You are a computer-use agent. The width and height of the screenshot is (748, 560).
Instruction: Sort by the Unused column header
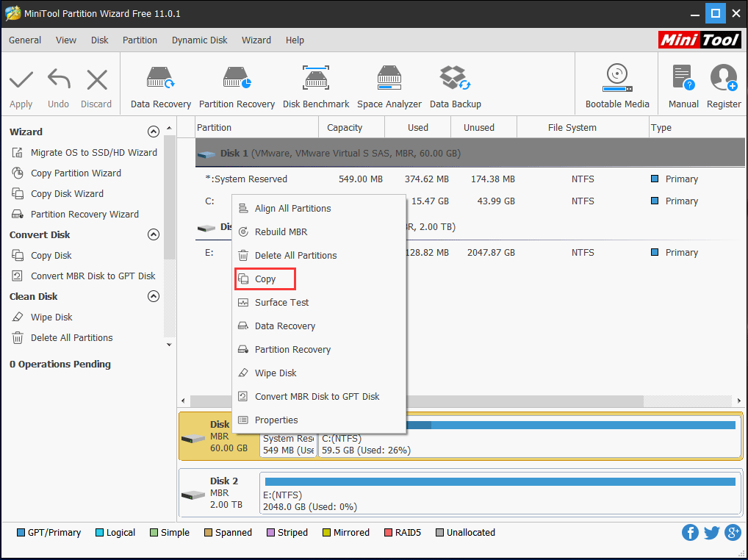coord(483,127)
